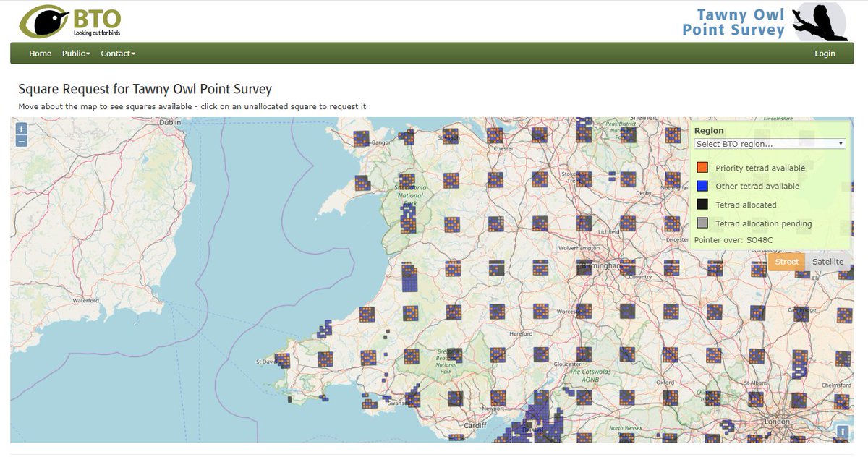Click the 'Region' legend heading
The image size is (868, 457).
coord(709,131)
